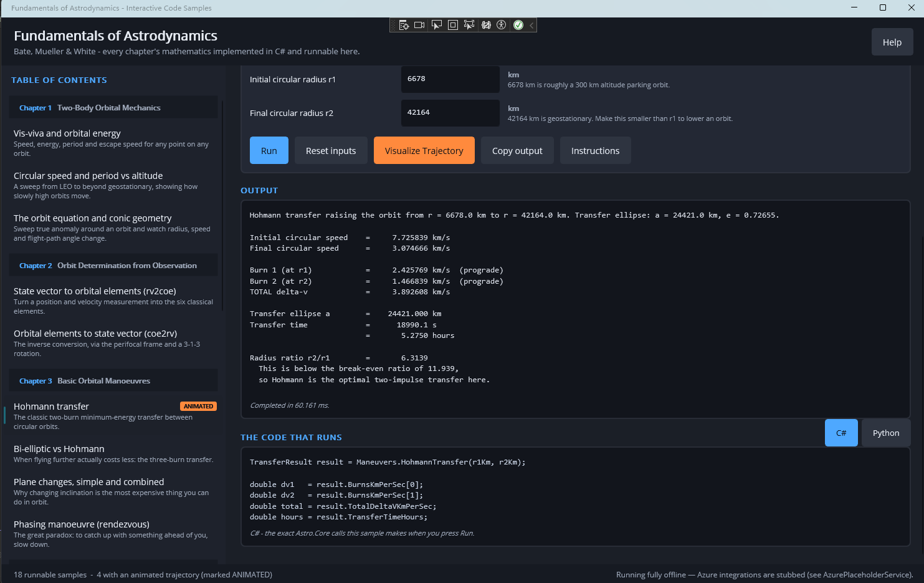This screenshot has width=924, height=583.
Task: Minimize the application window
Action: [854, 7]
